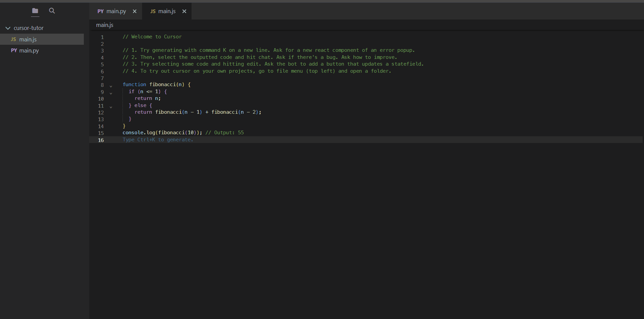Screen dimensions: 644x319
Task: Select the main.py file in the explorer
Action: click(x=29, y=50)
